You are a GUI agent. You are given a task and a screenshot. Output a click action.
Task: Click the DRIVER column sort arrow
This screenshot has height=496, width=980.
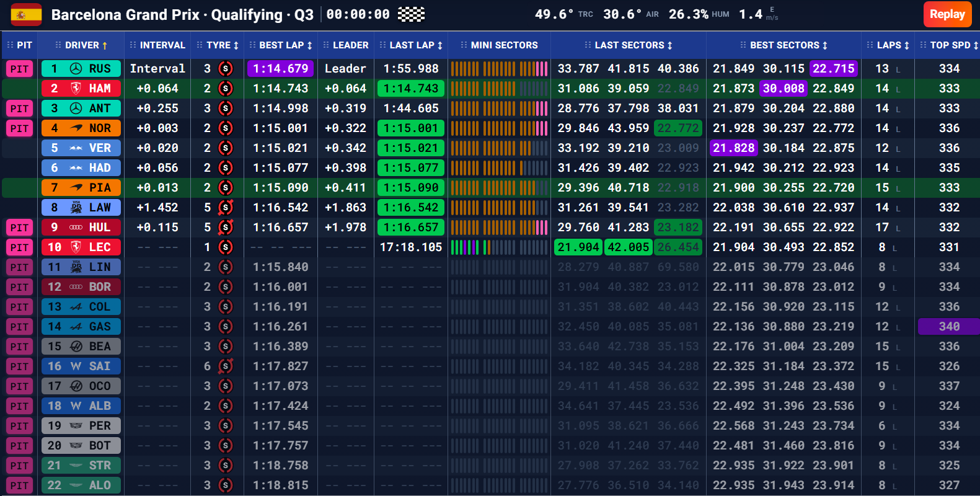click(105, 45)
